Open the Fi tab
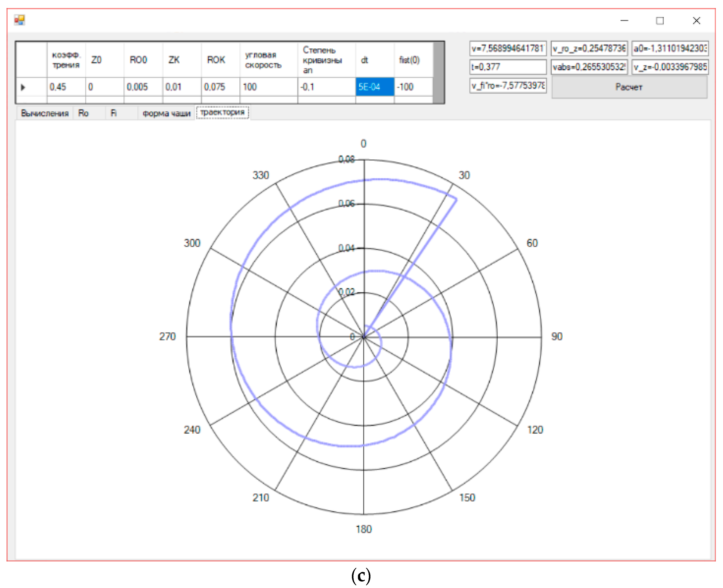 (114, 113)
